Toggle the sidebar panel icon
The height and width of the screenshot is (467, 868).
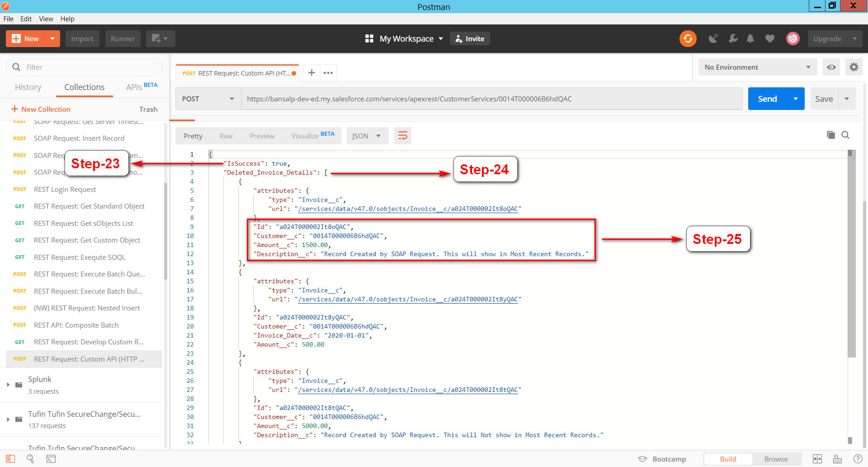click(10, 459)
